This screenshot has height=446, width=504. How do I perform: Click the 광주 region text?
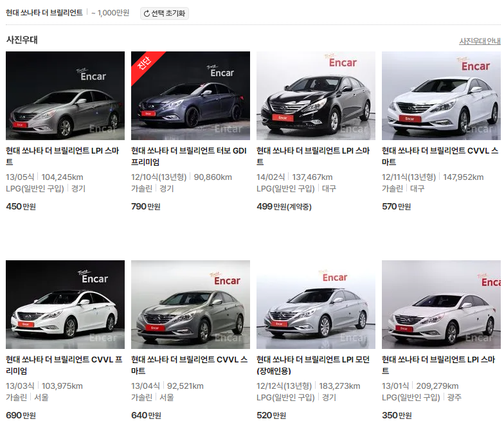(454, 397)
